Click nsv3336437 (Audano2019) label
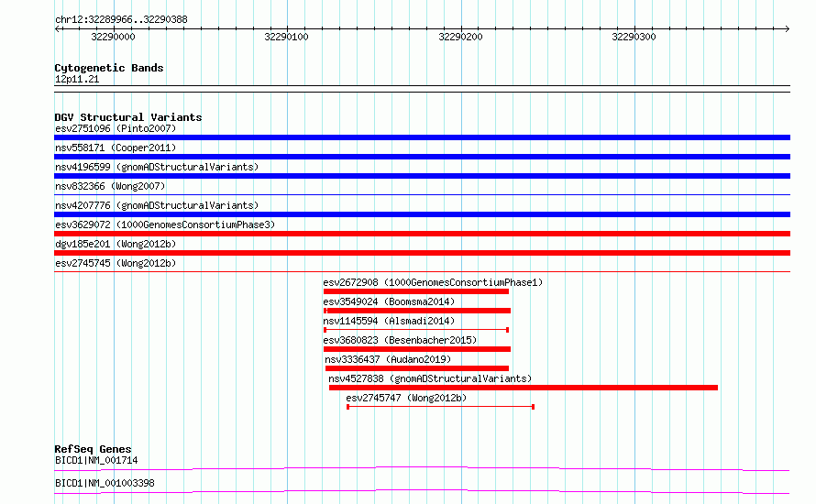 point(388,359)
